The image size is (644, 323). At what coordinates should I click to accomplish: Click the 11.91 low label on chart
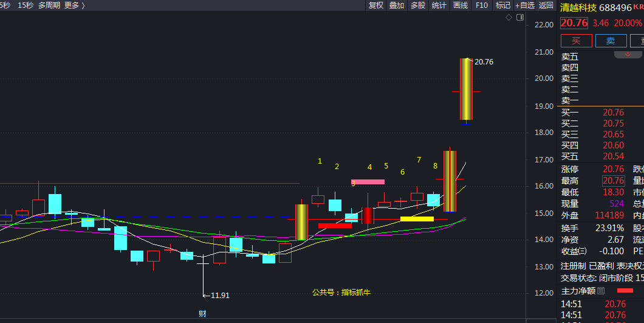click(x=220, y=296)
